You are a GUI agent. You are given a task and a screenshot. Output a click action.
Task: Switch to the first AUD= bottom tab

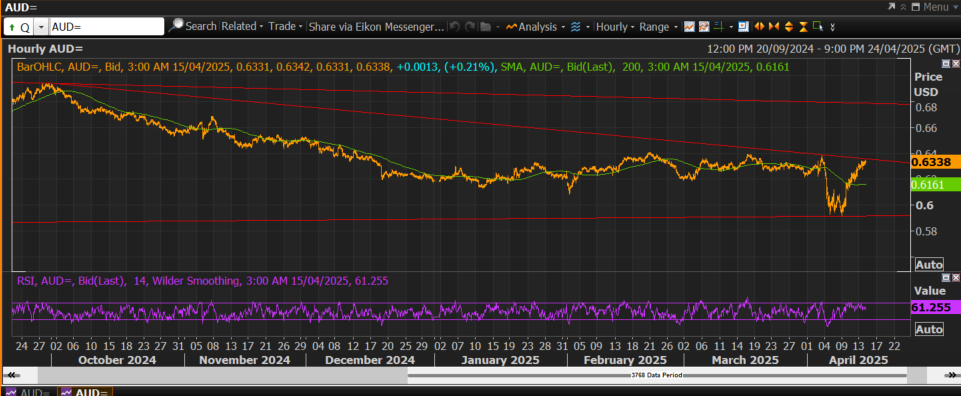(x=28, y=392)
